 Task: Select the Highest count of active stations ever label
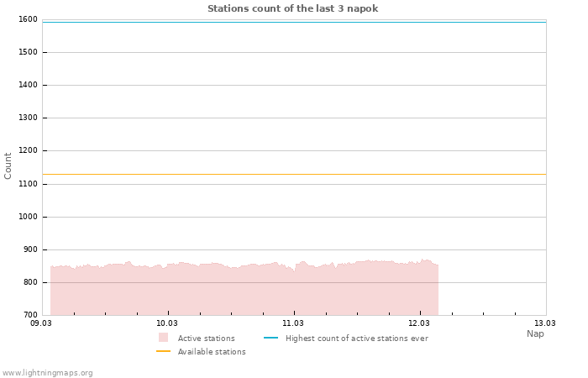[356, 339]
